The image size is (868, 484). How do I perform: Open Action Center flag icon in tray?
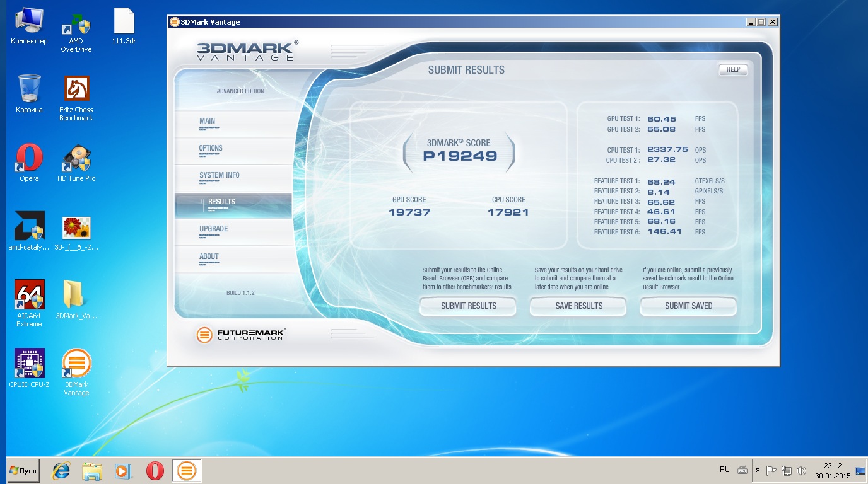tap(771, 471)
